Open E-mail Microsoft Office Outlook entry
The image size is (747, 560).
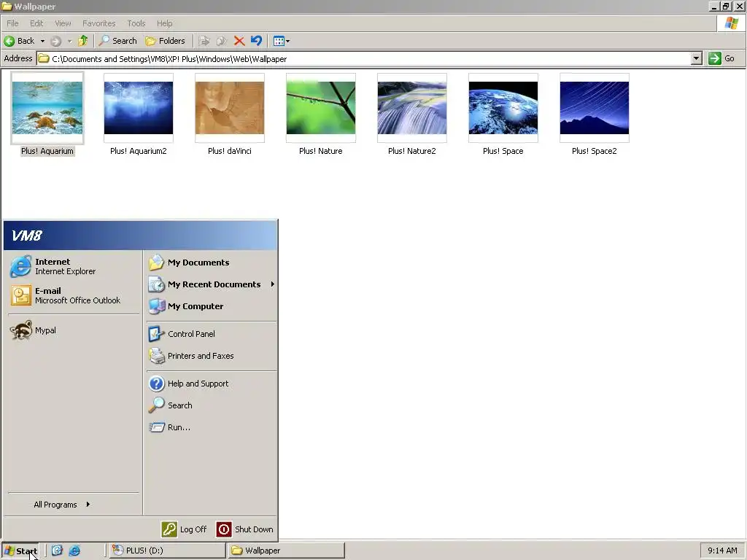click(74, 296)
